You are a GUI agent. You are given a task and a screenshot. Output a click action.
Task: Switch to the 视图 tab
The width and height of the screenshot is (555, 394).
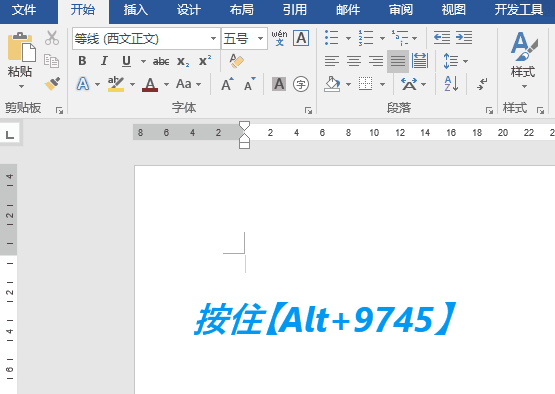coord(453,10)
